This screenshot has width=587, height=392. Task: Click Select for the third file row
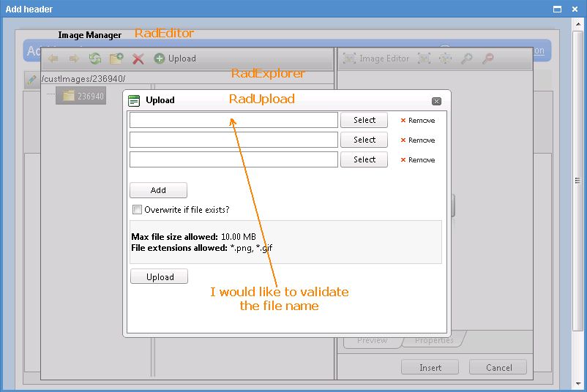tap(364, 159)
